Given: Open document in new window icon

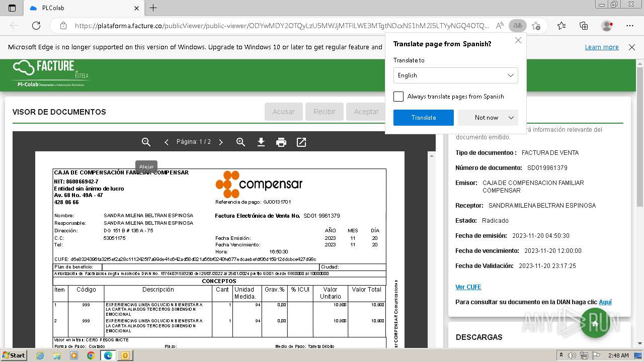Looking at the screenshot, I should point(301,142).
